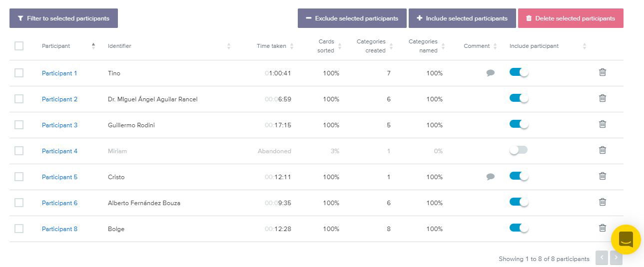Enable the include toggle for Miriam
Image resolution: width=644 pixels, height=267 pixels.
[519, 150]
